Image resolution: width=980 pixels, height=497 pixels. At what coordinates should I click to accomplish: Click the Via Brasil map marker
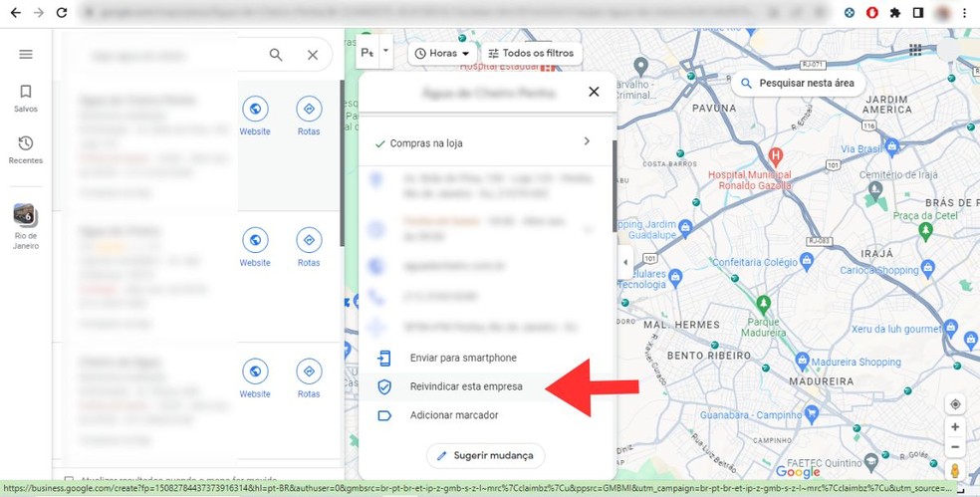(892, 147)
